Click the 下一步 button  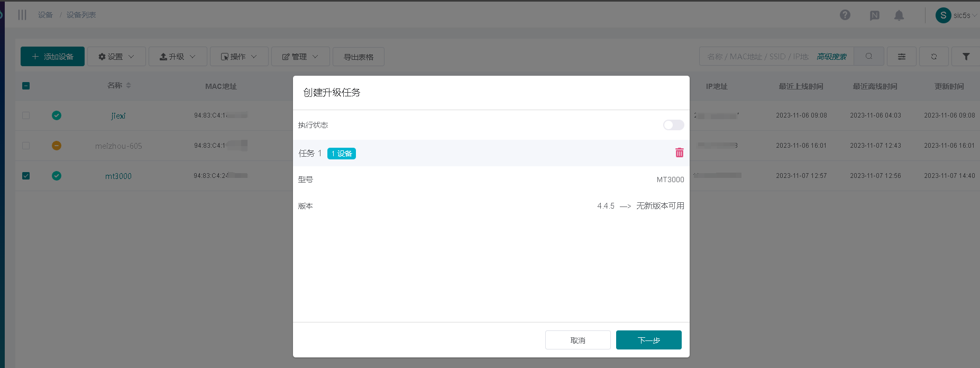(x=648, y=340)
